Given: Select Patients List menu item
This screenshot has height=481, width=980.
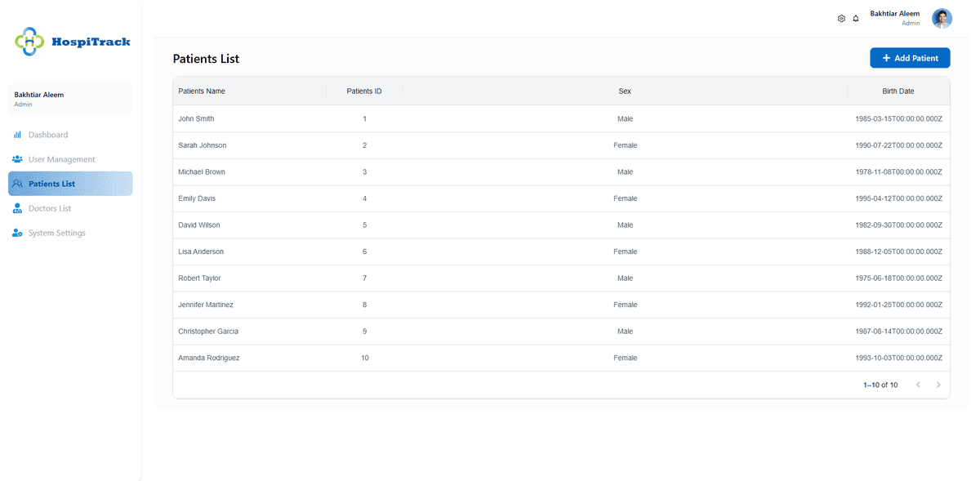Looking at the screenshot, I should tap(70, 184).
